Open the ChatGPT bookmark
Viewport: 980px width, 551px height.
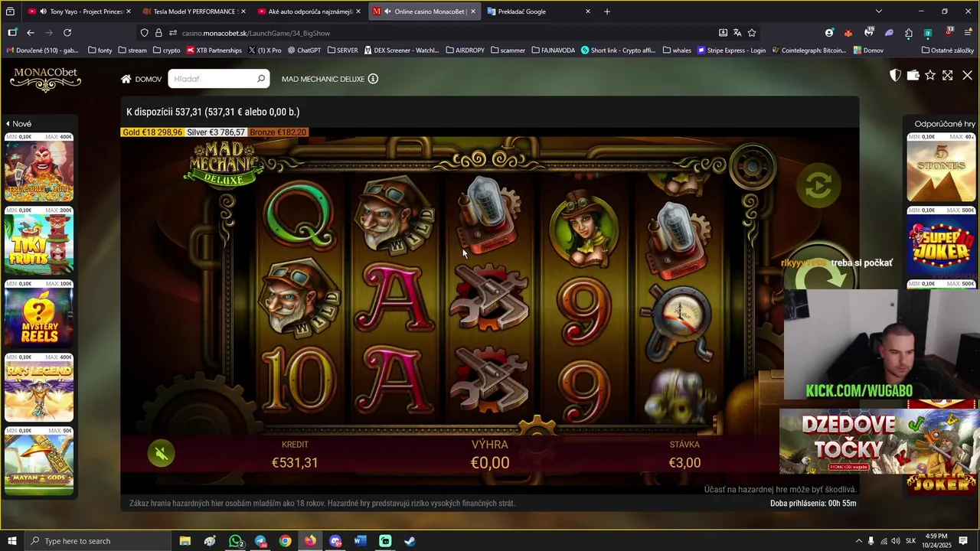(304, 51)
